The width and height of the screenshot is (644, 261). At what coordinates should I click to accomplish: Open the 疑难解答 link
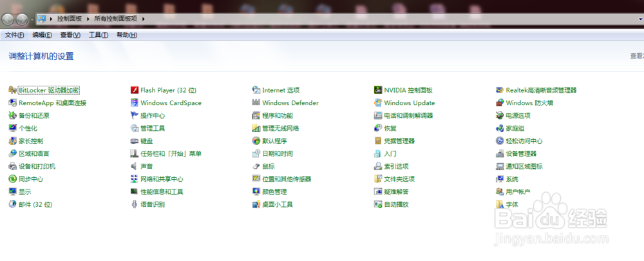[396, 192]
